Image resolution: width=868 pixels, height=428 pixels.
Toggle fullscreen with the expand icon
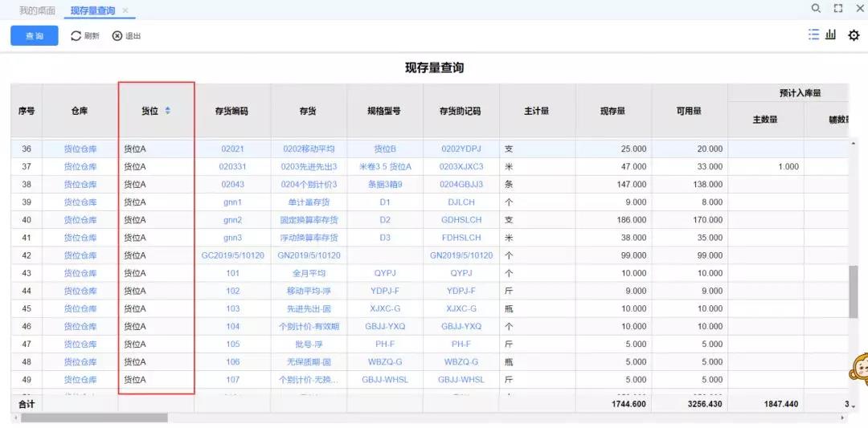click(838, 8)
